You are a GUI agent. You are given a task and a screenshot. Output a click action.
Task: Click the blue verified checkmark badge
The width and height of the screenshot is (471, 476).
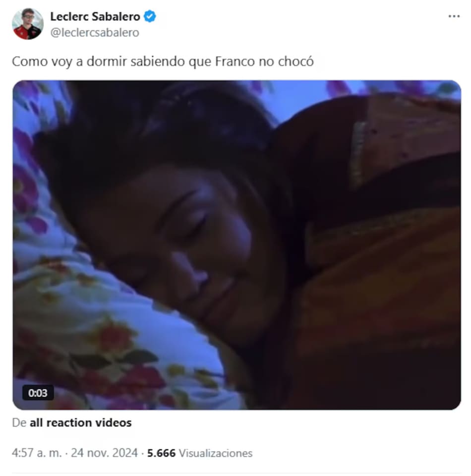[150, 16]
